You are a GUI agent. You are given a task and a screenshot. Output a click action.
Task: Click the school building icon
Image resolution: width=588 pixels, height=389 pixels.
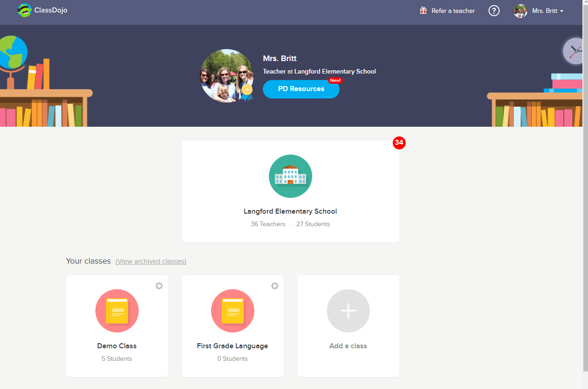pyautogui.click(x=291, y=176)
